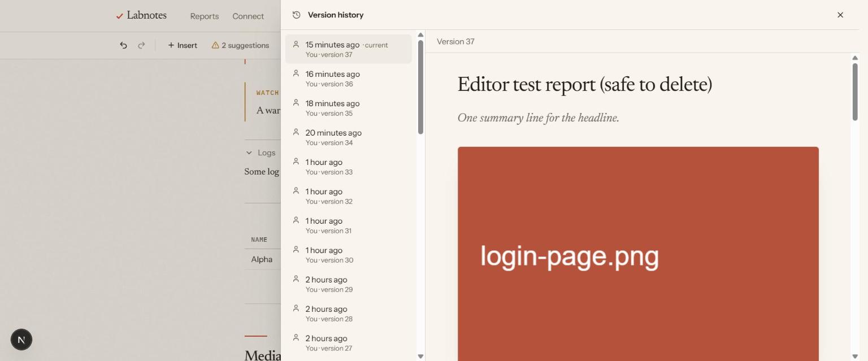Click the preview pane scrollbar thumb
This screenshot has width=868, height=361.
tap(855, 92)
